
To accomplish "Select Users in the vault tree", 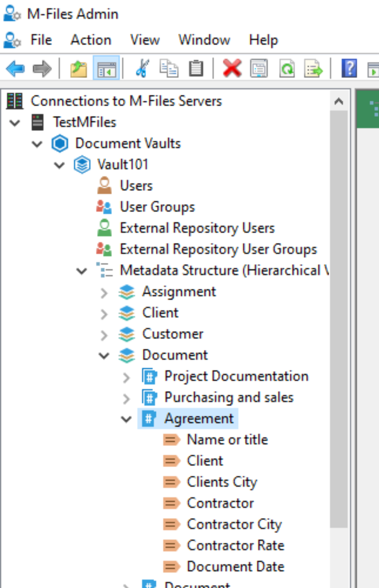I will tap(136, 186).
